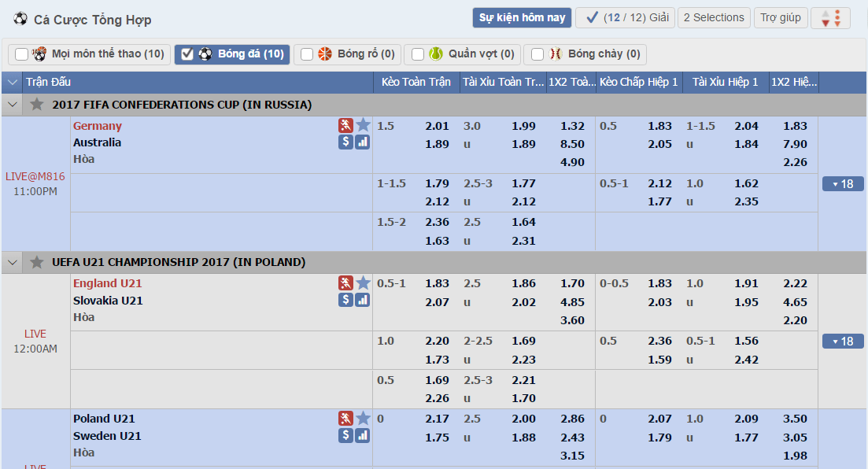Click the soccer ball icon beside Cá Cược Tổng Hợp
Viewport: 868px width, 469px height.
pyautogui.click(x=20, y=19)
